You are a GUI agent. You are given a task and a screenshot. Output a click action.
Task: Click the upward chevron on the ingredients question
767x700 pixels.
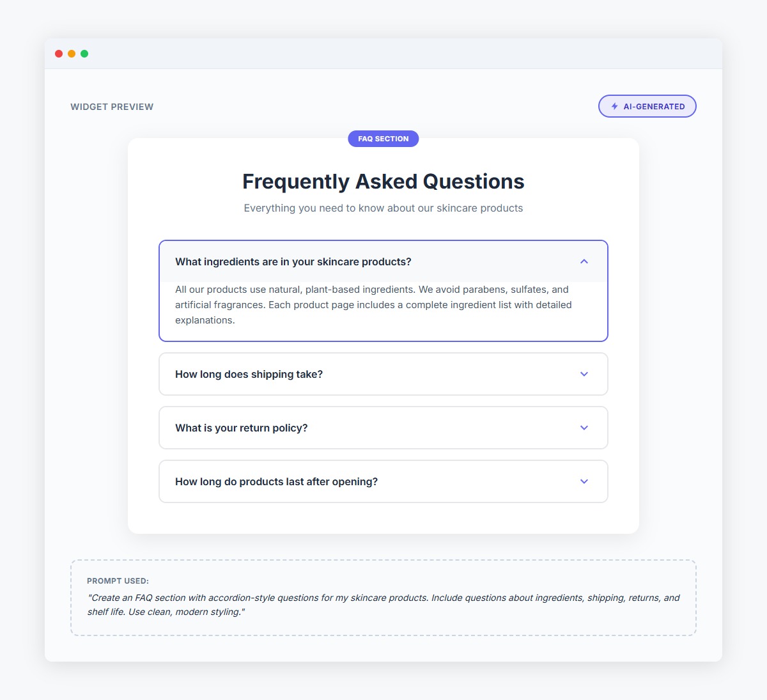click(x=584, y=261)
